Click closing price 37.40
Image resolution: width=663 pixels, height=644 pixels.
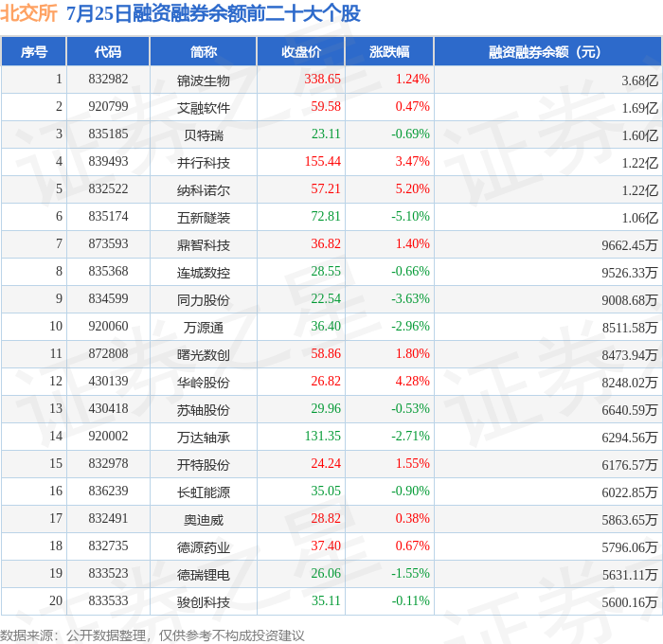[326, 546]
